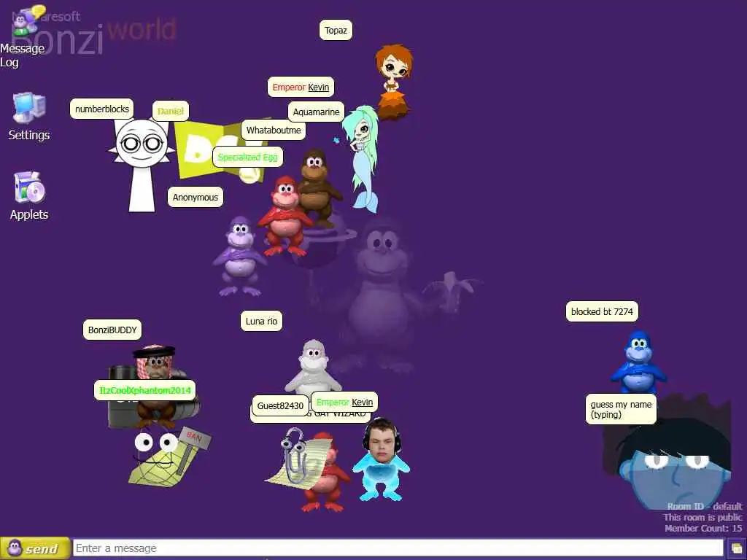
Task: Click the red Emperor Kevin name tag
Action: coord(301,87)
